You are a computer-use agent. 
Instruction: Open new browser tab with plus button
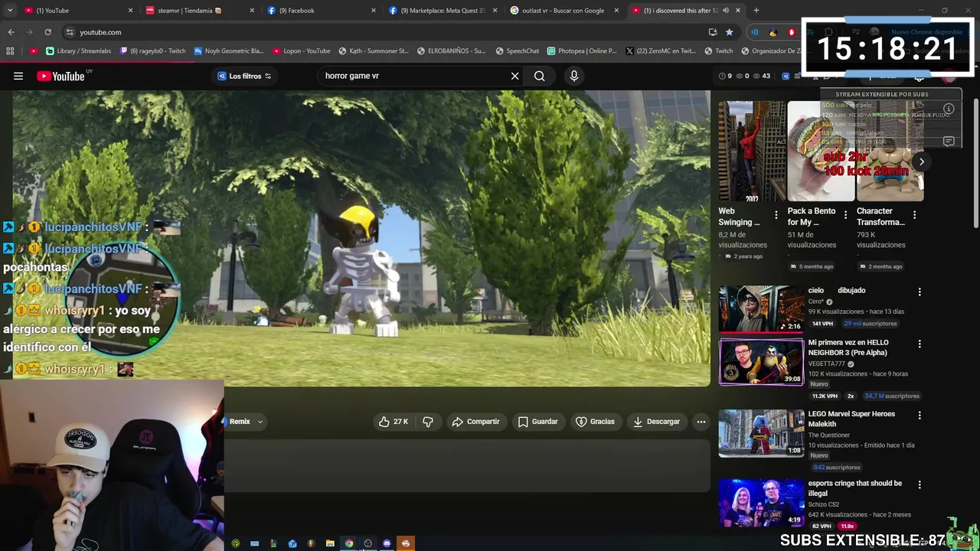[756, 11]
